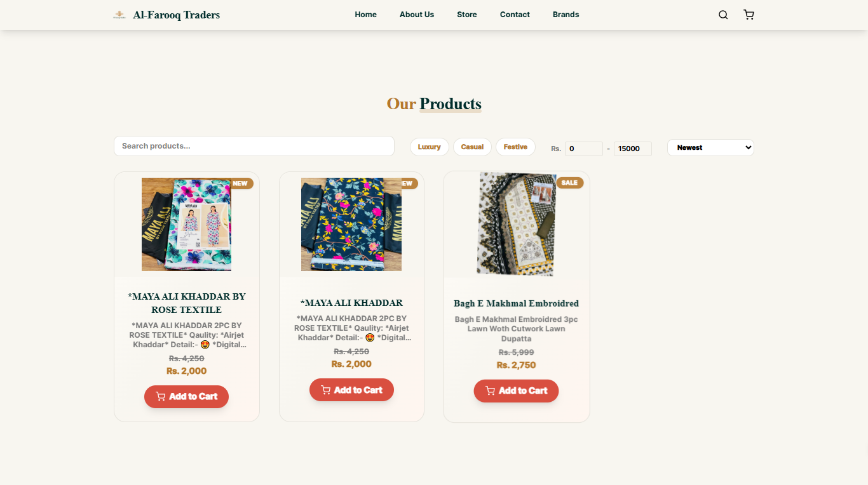The width and height of the screenshot is (868, 485).
Task: Add Maya Ali Khaddar by Rose Textile to cart
Action: pyautogui.click(x=186, y=397)
